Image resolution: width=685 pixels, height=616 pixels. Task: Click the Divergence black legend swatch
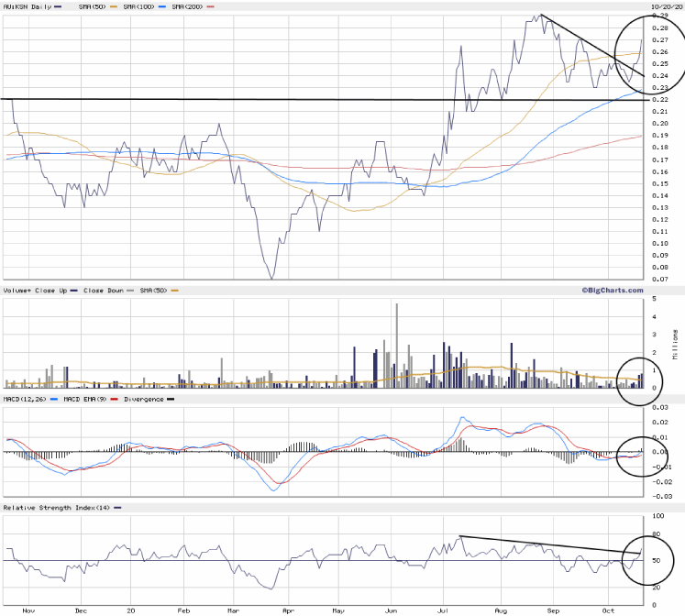(170, 399)
